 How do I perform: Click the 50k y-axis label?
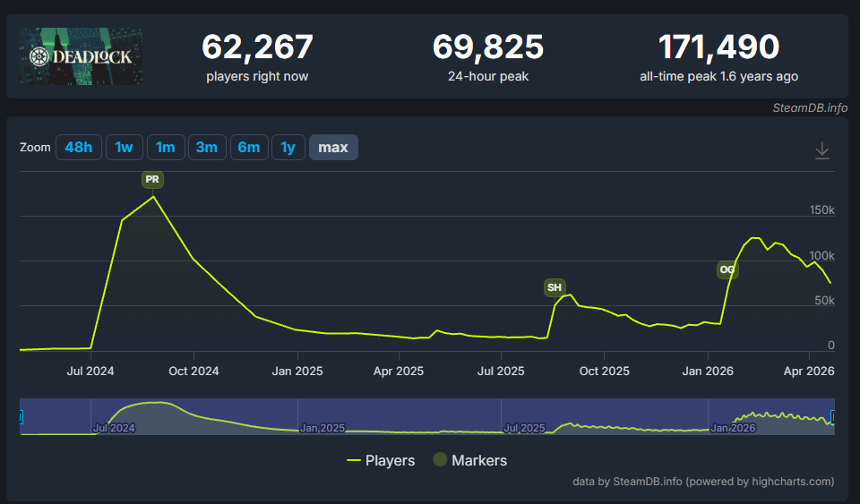click(x=824, y=300)
